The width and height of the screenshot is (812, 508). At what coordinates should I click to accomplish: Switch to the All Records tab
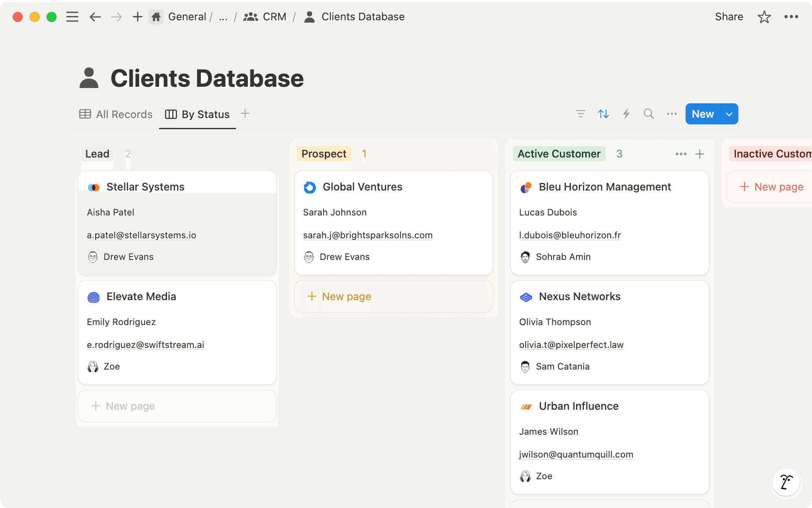click(x=115, y=114)
